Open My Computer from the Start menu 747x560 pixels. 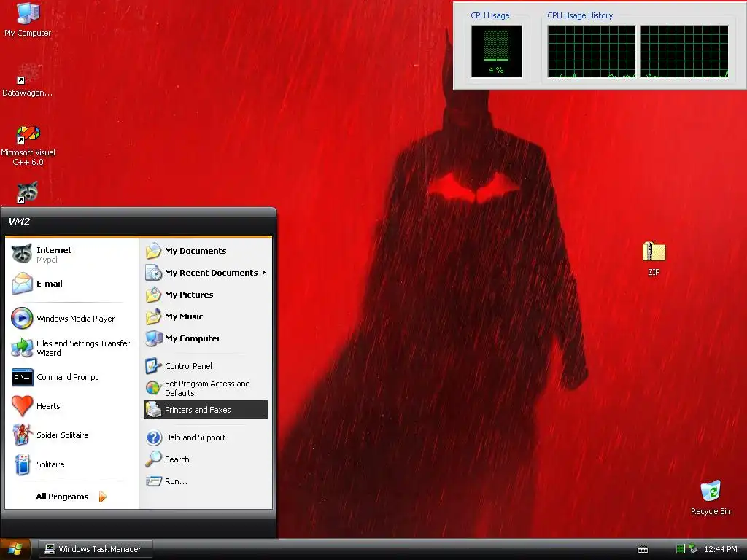205,338
